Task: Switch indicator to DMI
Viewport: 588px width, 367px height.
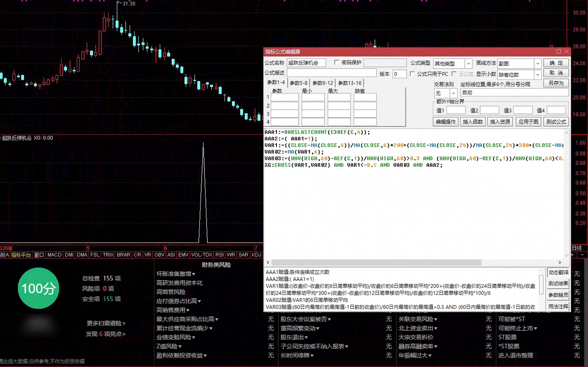Action: [x=69, y=255]
